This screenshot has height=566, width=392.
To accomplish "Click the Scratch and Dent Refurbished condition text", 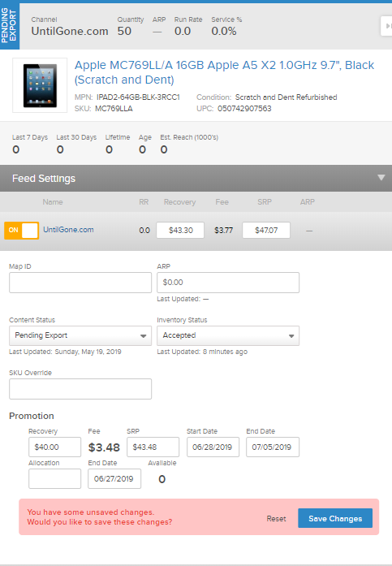I will point(286,97).
